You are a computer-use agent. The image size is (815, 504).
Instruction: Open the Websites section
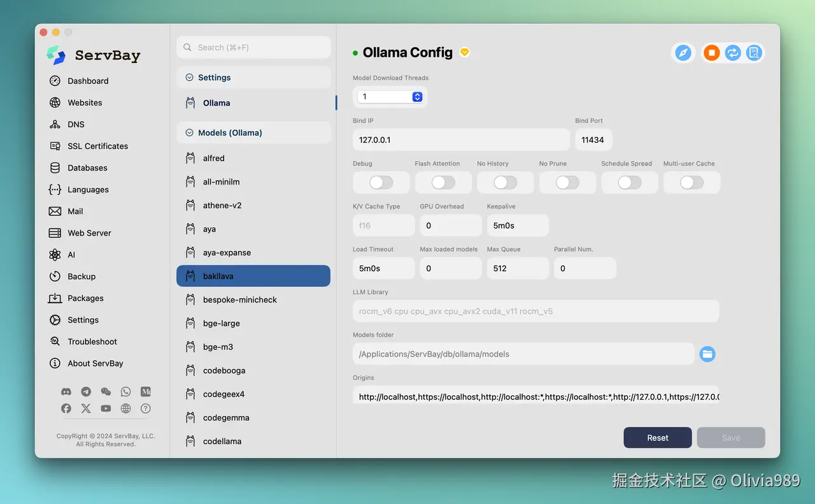85,102
